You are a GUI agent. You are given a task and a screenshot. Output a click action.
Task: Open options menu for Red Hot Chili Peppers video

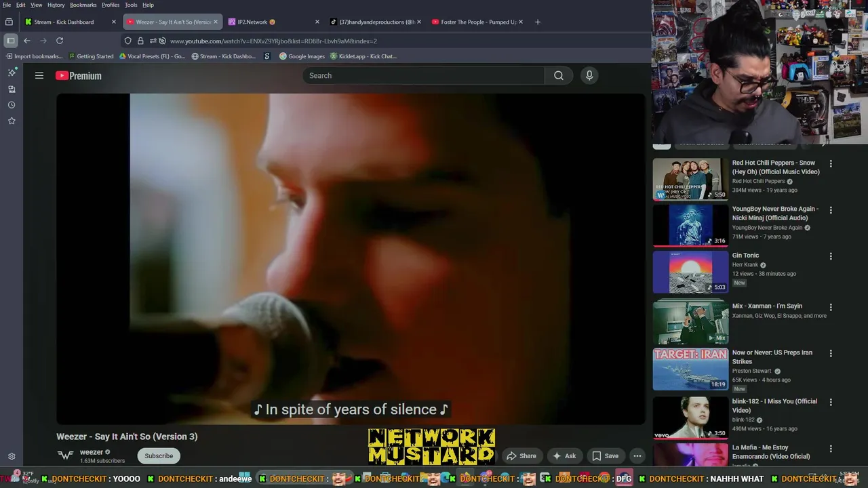(x=831, y=163)
